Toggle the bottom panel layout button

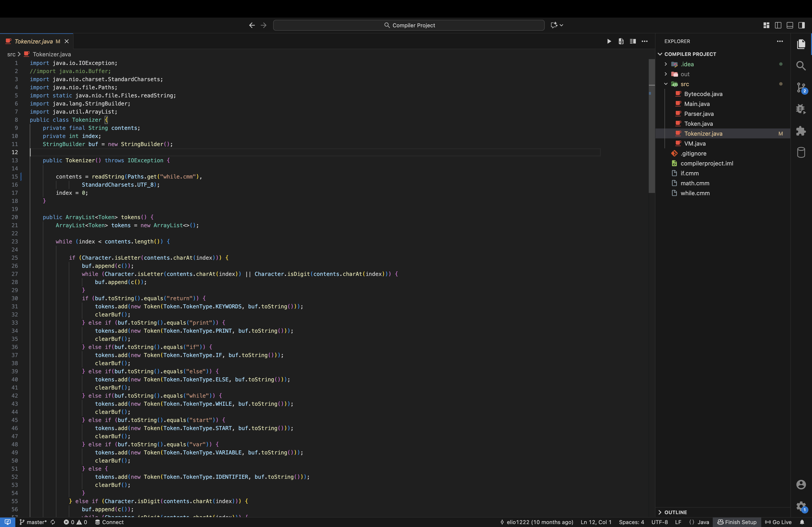(x=790, y=25)
